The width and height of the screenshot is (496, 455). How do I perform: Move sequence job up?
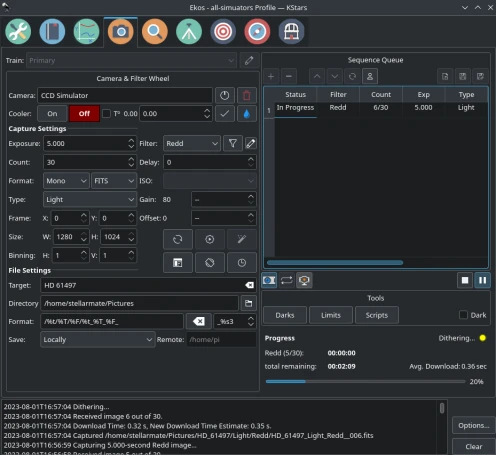point(317,77)
